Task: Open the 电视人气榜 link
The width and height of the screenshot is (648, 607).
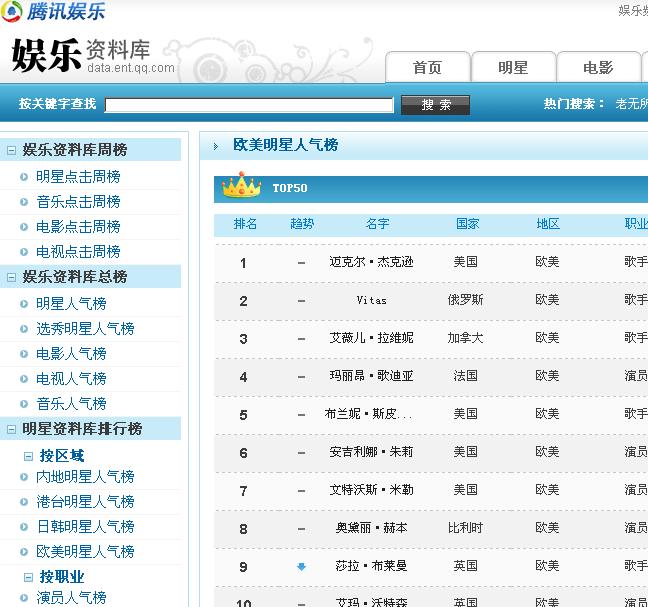Action: pos(71,379)
